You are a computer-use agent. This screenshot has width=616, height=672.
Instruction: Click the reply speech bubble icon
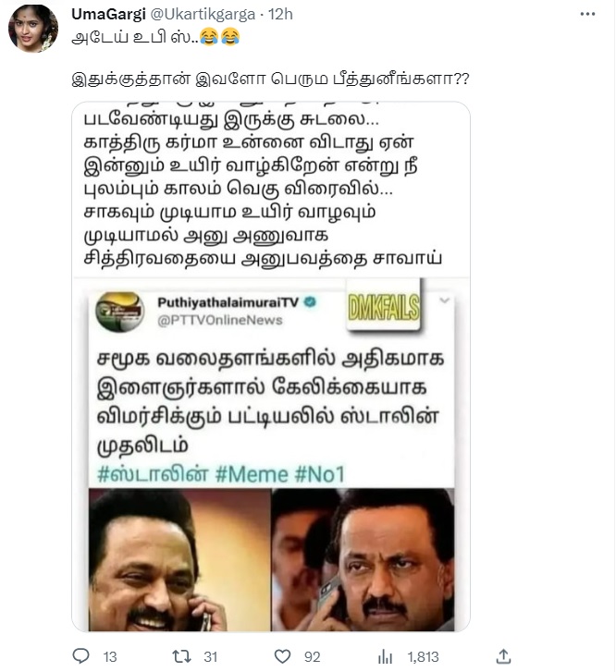(x=81, y=656)
